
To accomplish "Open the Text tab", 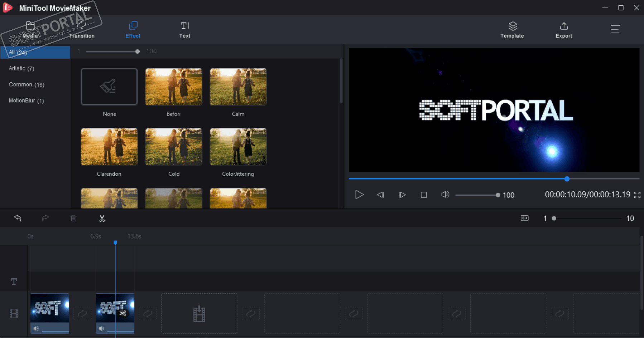I will (185, 30).
